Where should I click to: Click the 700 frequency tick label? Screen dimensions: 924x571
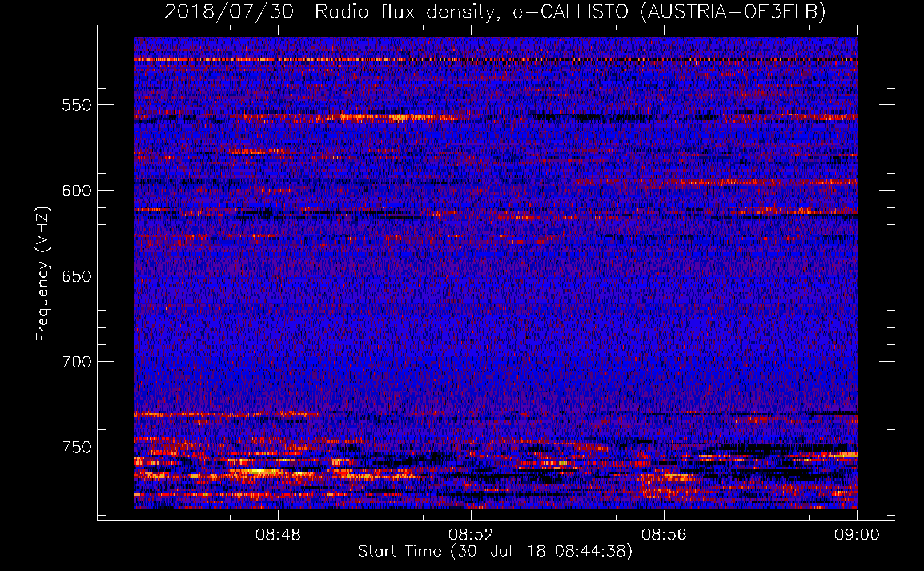76,362
